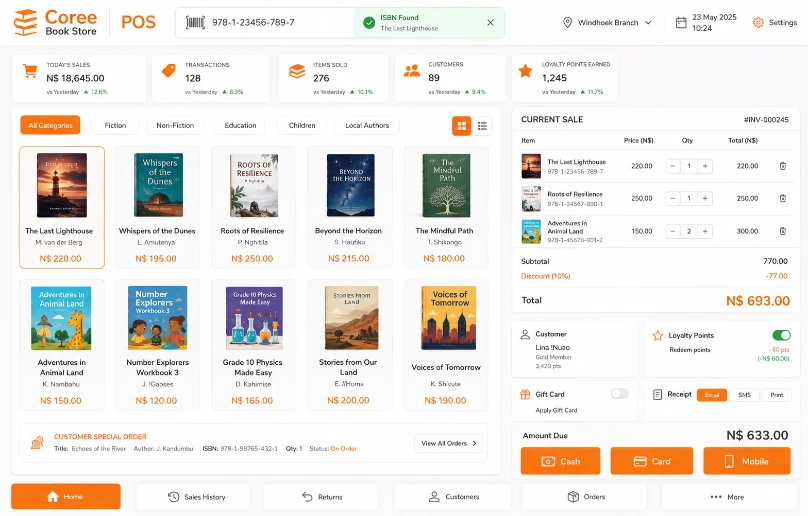Choose SMS receipt option
Screen dimensions: 808x516
coord(744,395)
